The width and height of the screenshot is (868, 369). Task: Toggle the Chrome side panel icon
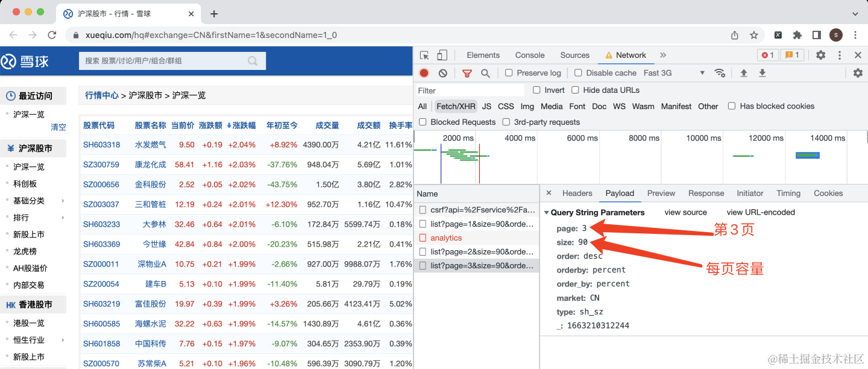(817, 35)
